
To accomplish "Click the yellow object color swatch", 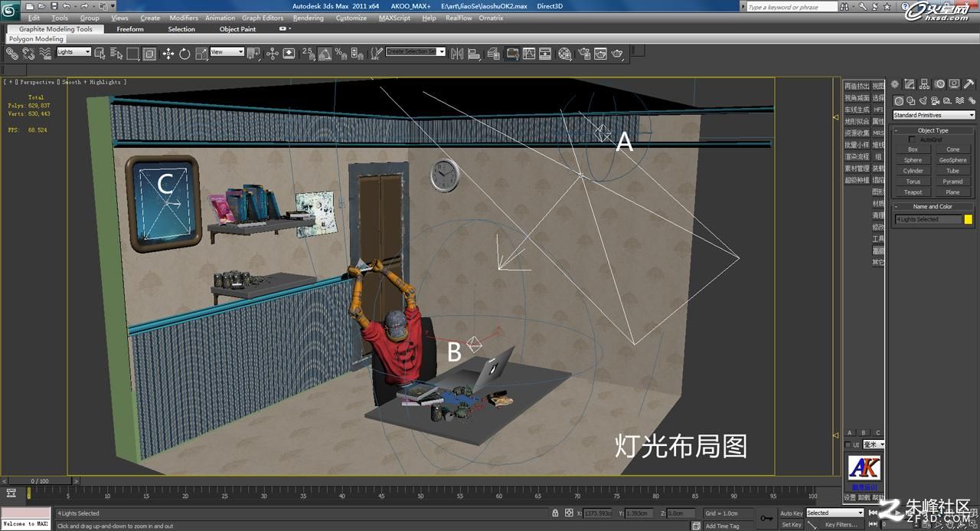I will tap(968, 219).
